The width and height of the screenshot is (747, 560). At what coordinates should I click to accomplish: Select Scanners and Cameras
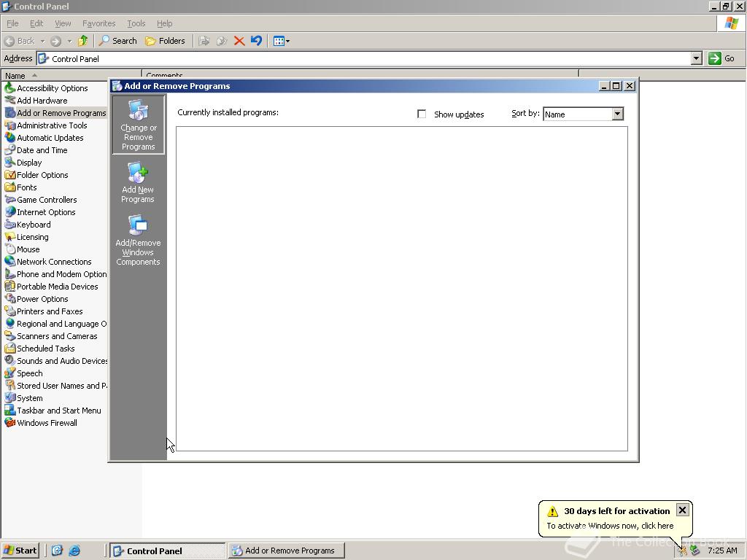[x=51, y=335]
